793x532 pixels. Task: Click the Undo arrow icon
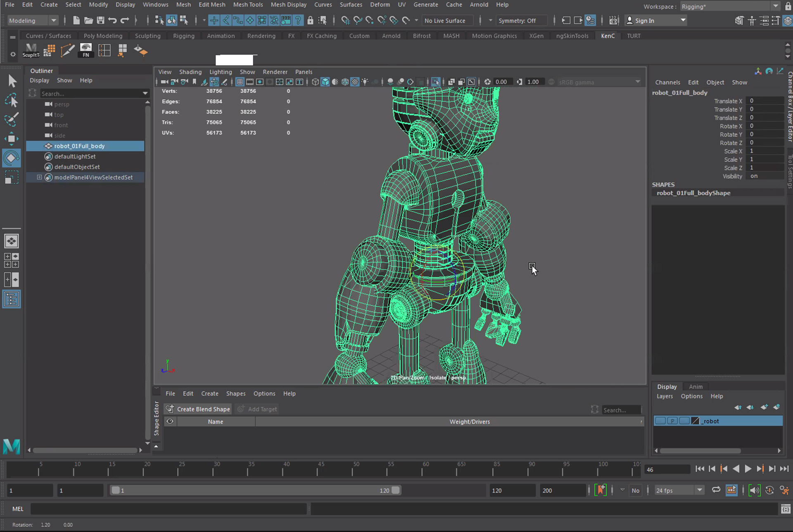[x=112, y=20]
